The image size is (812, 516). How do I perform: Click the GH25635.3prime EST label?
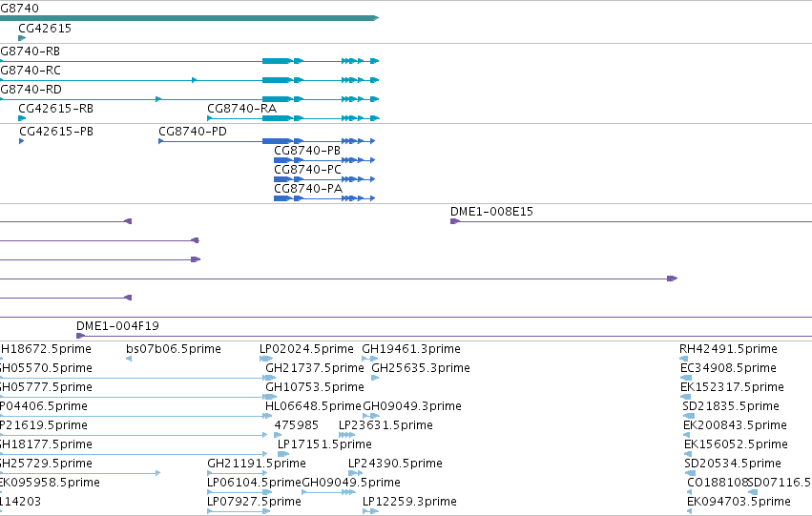421,368
